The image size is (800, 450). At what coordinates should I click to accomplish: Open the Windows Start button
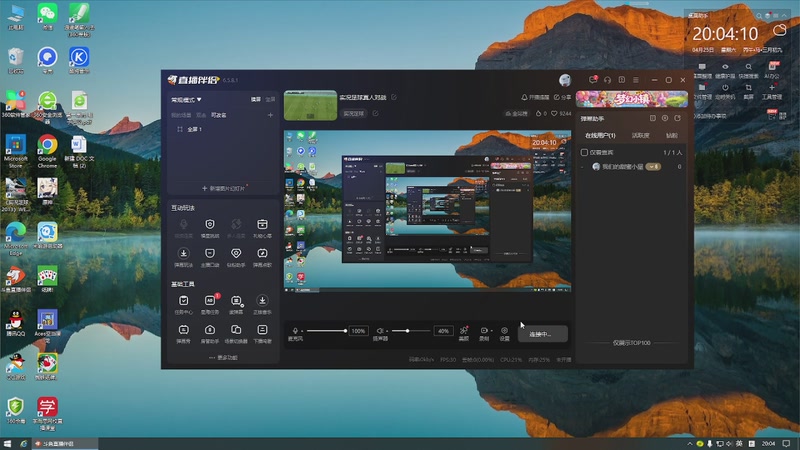click(7, 444)
